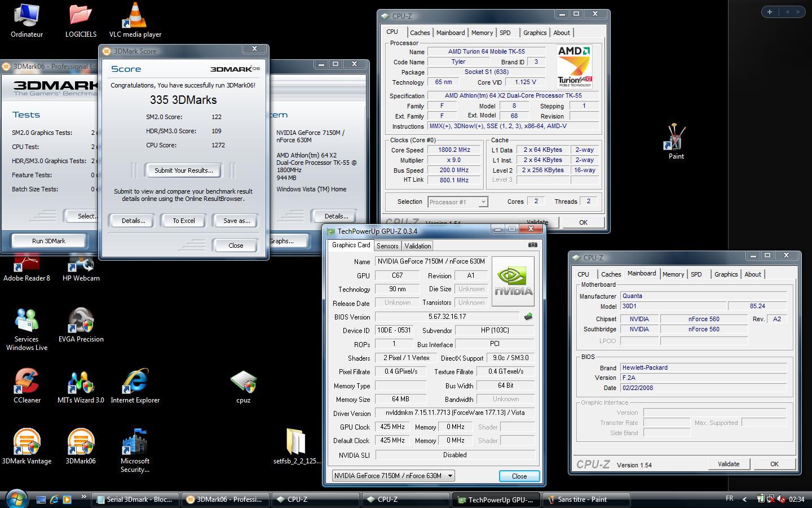Select 3DMark06 Professional taskbar button
The height and width of the screenshot is (508, 812).
(225, 500)
